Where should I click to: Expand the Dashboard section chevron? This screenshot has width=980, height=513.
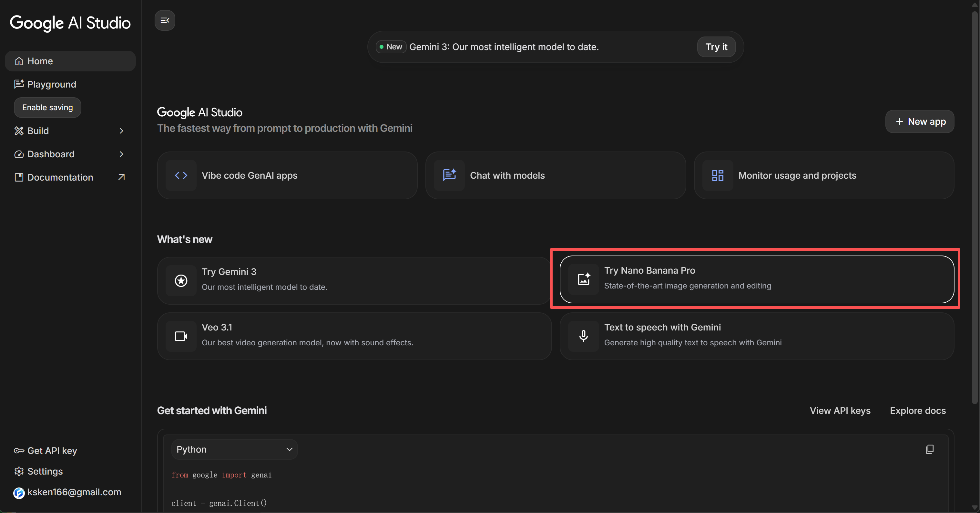coord(121,154)
